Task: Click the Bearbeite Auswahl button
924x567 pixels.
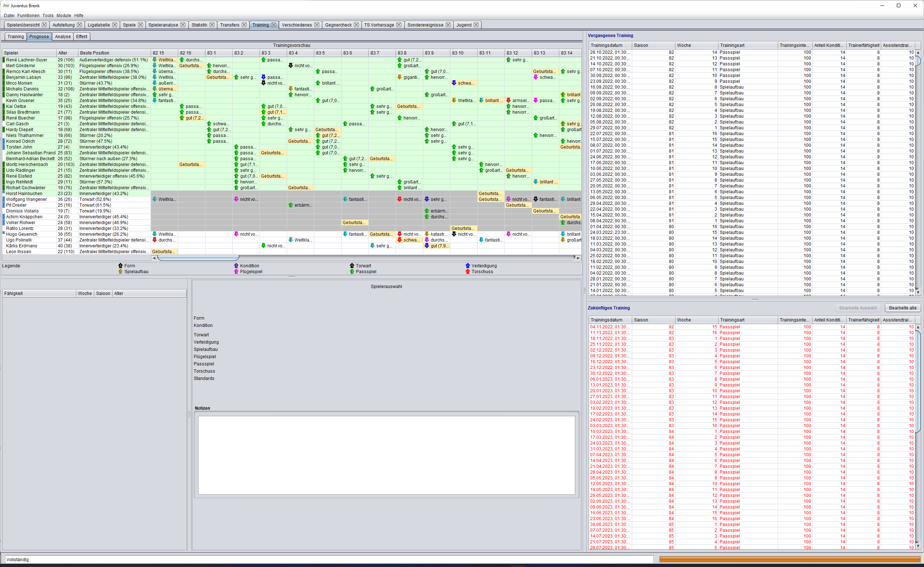Action: pos(858,308)
